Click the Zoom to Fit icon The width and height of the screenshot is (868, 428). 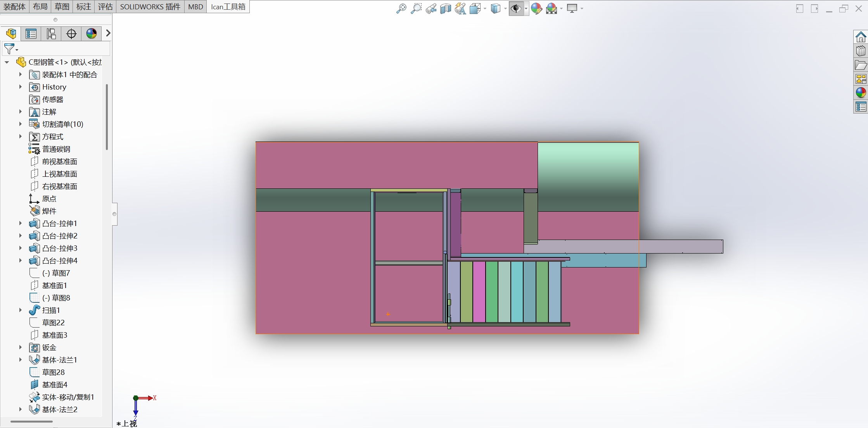pos(401,9)
